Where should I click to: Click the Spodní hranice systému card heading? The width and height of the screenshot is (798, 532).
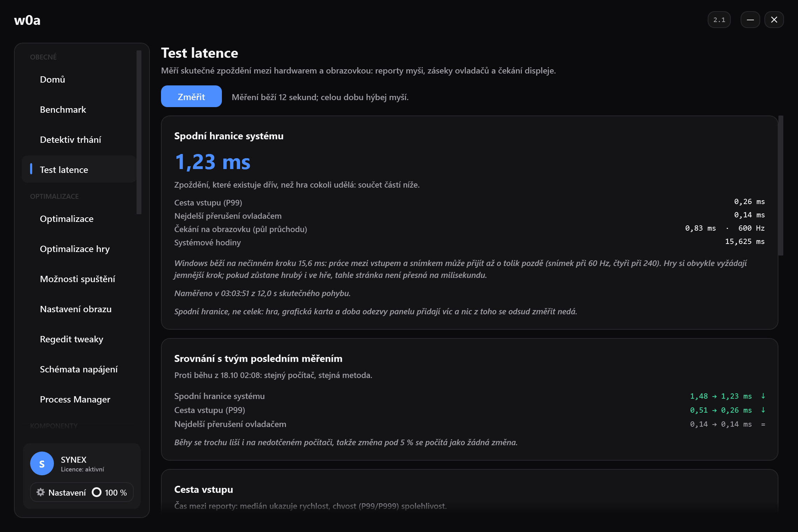(229, 136)
